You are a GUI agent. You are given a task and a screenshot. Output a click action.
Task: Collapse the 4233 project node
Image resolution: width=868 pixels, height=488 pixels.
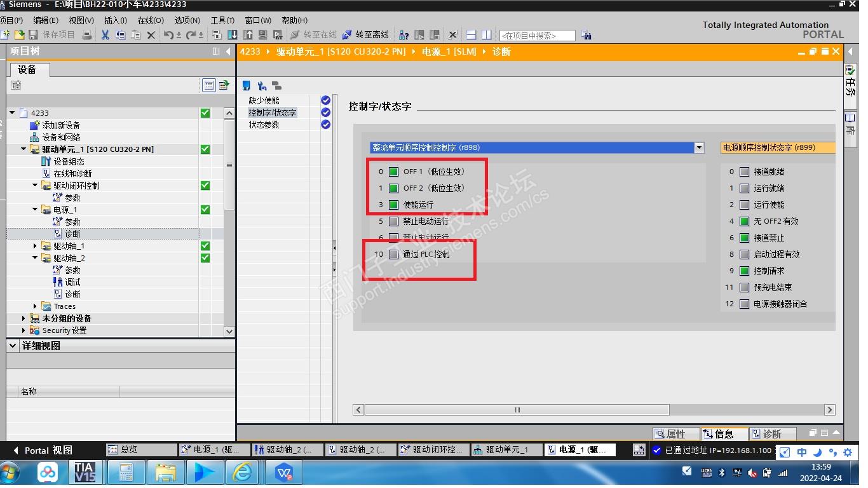coord(12,113)
